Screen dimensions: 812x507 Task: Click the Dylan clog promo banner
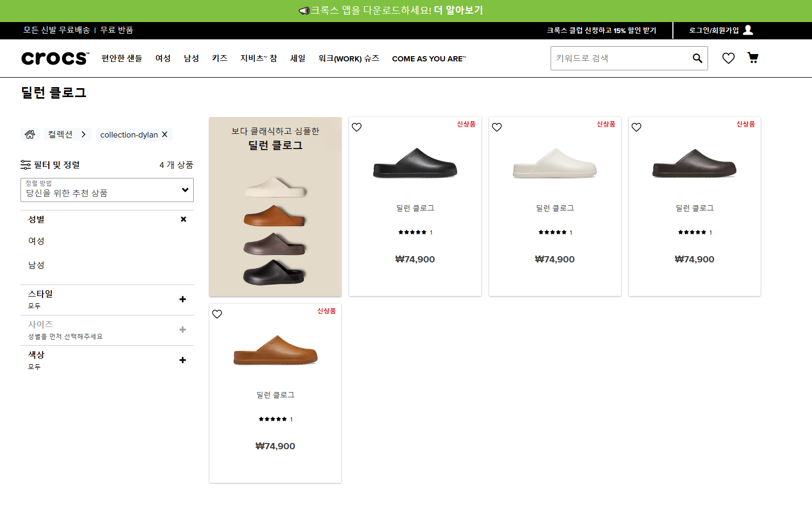pos(275,206)
